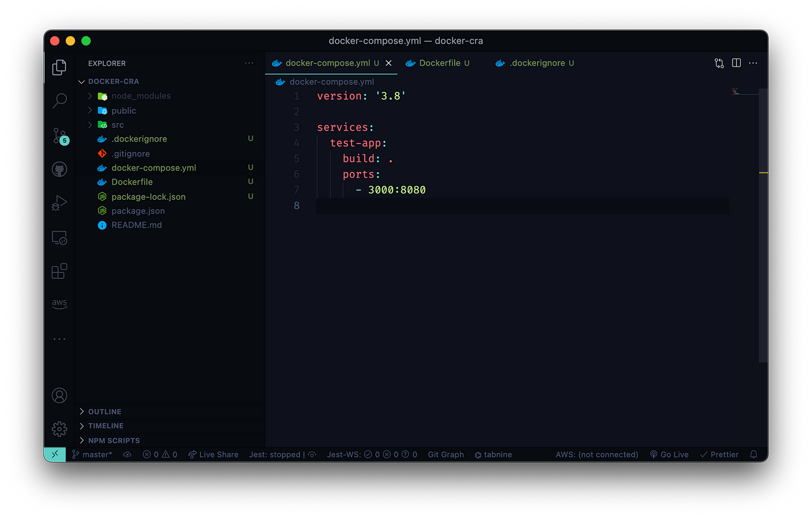This screenshot has height=520, width=812.
Task: Open Explorer more actions ellipsis
Action: click(249, 63)
